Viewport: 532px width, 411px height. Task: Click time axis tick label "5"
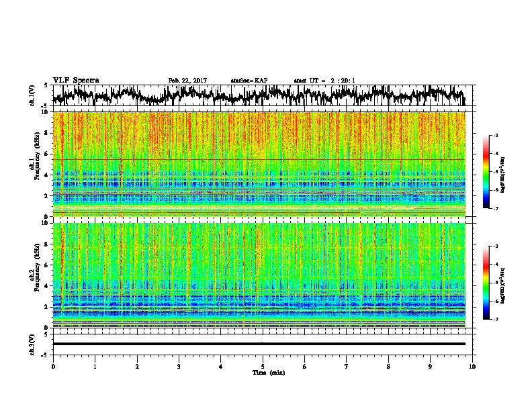[x=263, y=367]
